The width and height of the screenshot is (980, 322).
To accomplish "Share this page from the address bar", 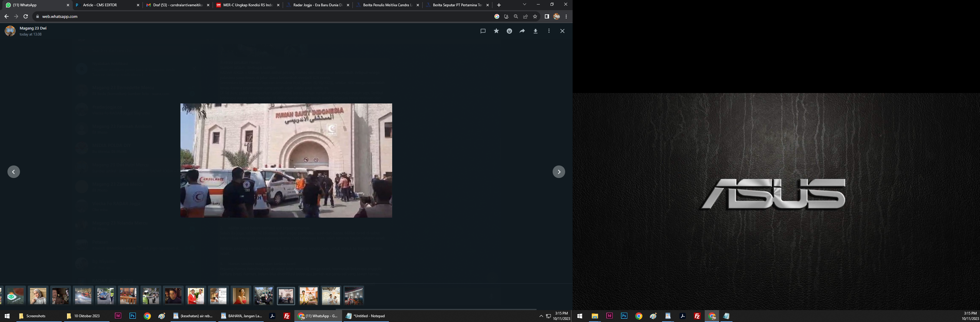I will click(525, 16).
